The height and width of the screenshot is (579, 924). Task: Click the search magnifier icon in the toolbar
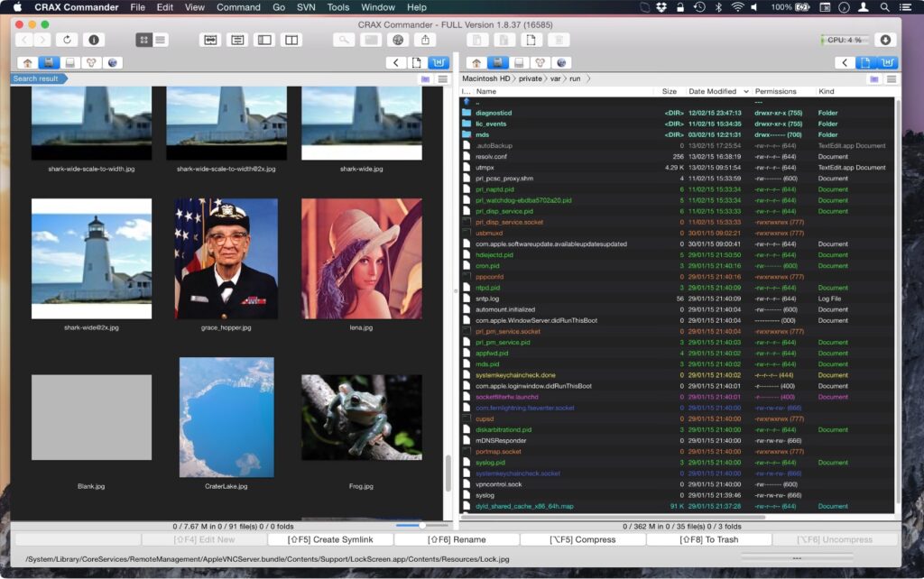345,40
